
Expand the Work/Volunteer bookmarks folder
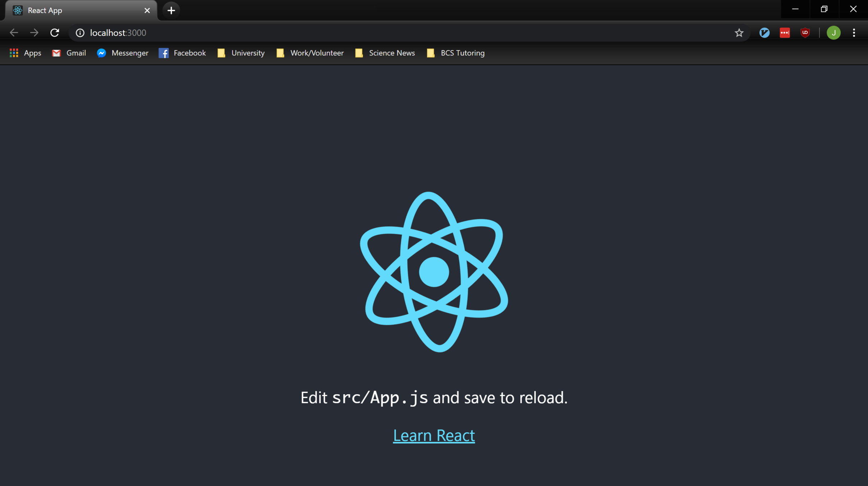tap(310, 53)
